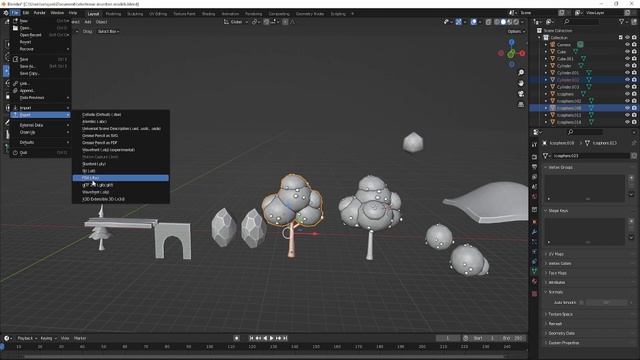Image resolution: width=640 pixels, height=360 pixels.
Task: Open the World properties tab
Action: tap(534, 196)
